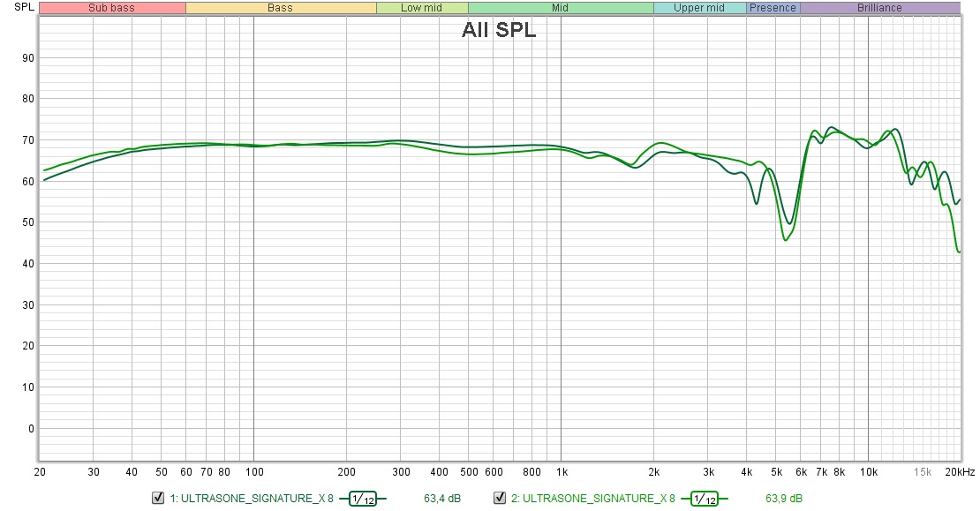The image size is (980, 511).
Task: Select the trace 2 ULTRASONE_SIGNATURE_X 8 label
Action: click(593, 499)
